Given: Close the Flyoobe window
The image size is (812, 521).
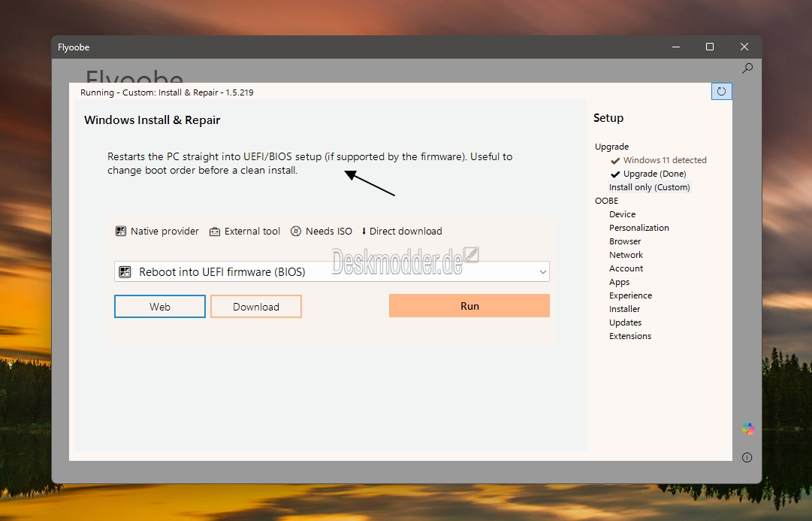Looking at the screenshot, I should pos(744,47).
